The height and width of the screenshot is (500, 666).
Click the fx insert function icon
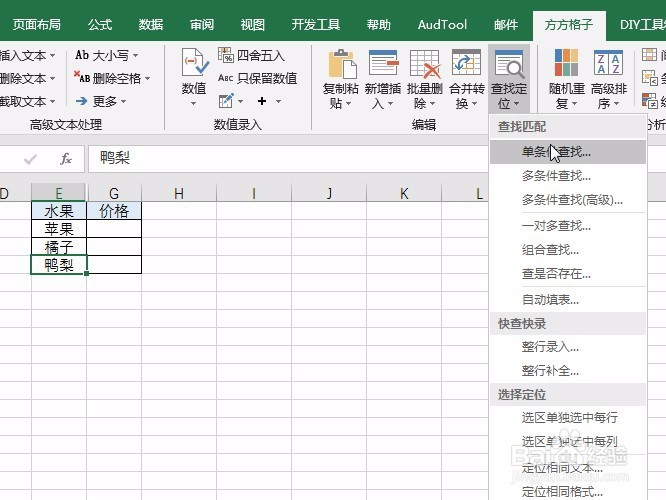(x=65, y=159)
